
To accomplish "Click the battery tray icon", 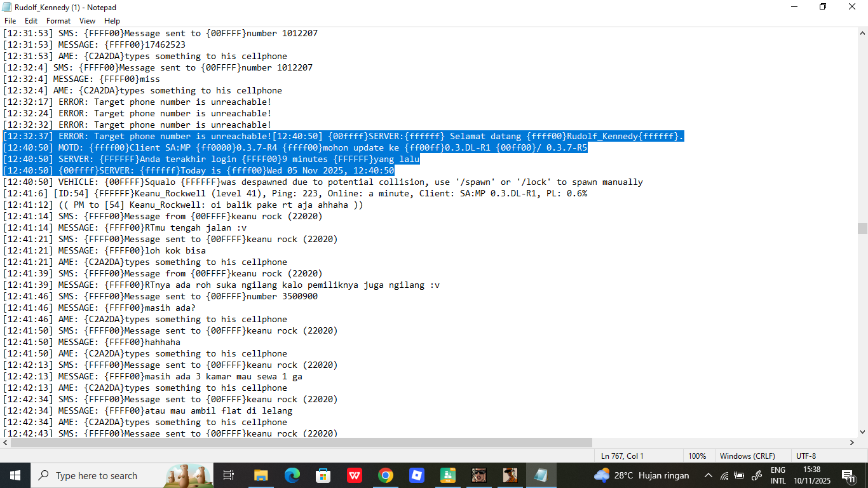I will (740, 475).
